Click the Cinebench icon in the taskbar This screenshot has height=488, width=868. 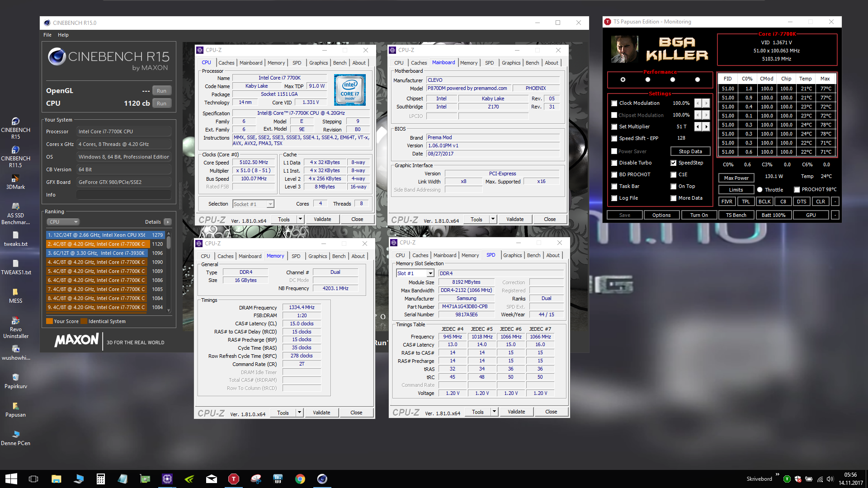tap(322, 479)
